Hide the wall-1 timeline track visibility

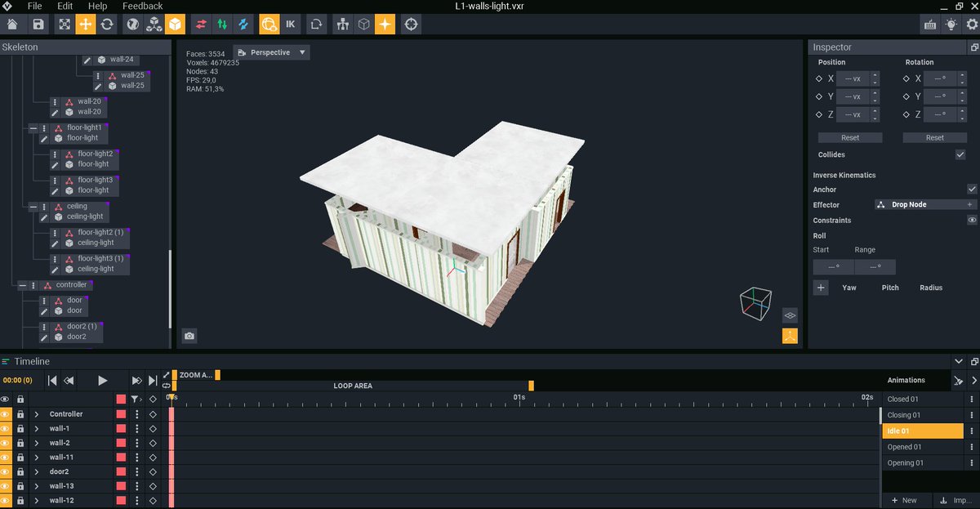click(6, 428)
